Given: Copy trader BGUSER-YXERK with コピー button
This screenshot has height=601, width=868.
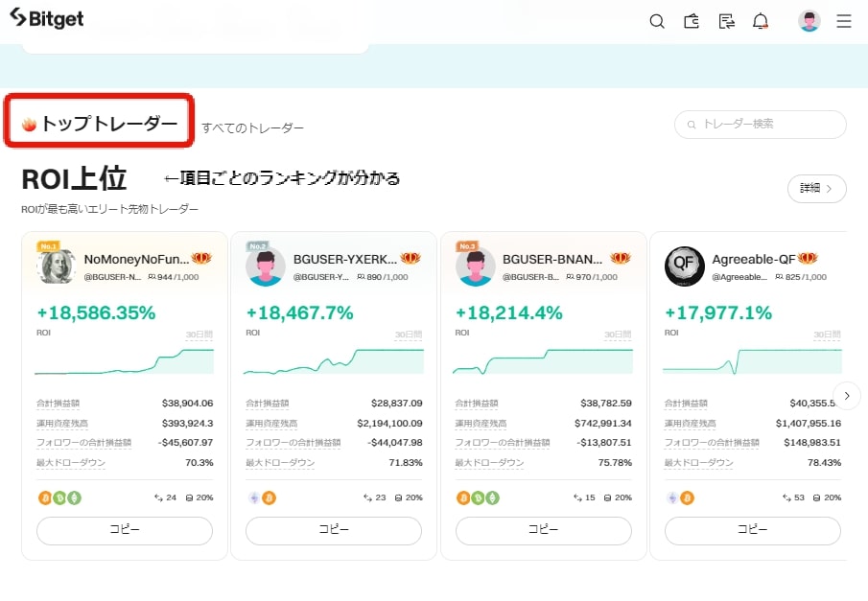Looking at the screenshot, I should click(334, 530).
